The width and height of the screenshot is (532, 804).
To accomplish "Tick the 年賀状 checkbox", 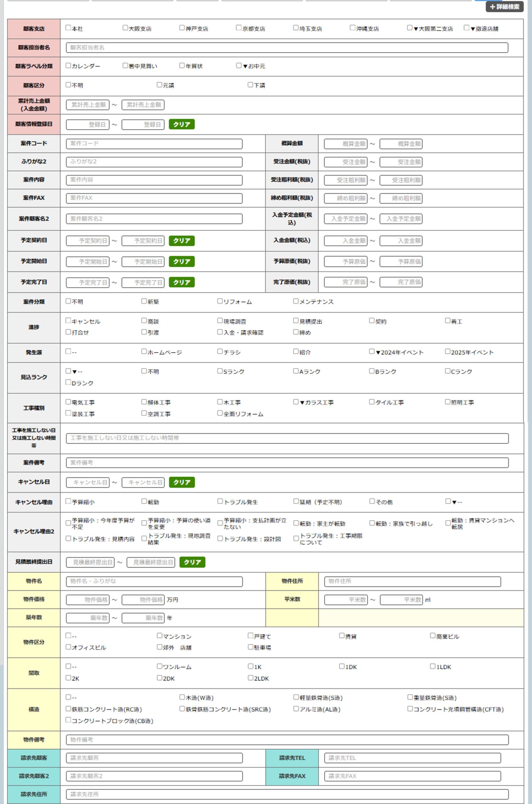I will [x=182, y=66].
